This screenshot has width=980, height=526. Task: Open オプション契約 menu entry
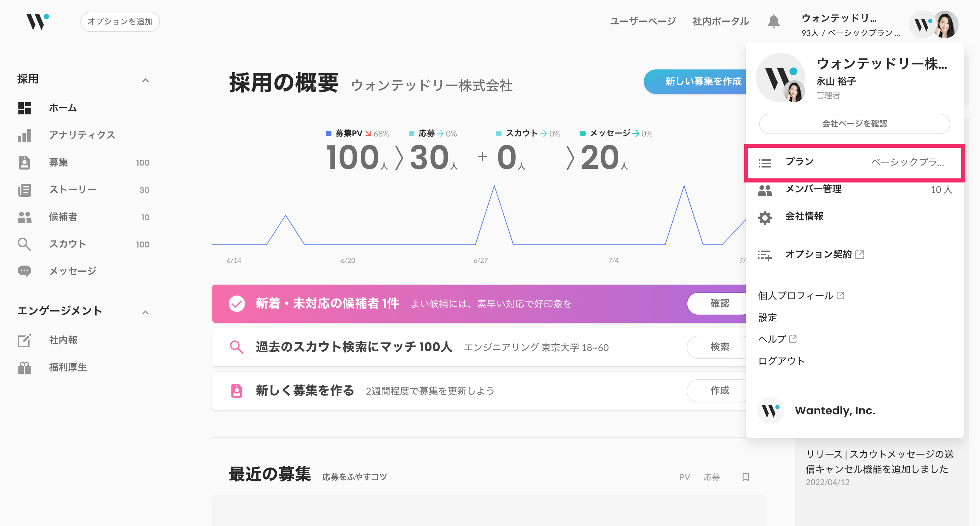[854, 255]
